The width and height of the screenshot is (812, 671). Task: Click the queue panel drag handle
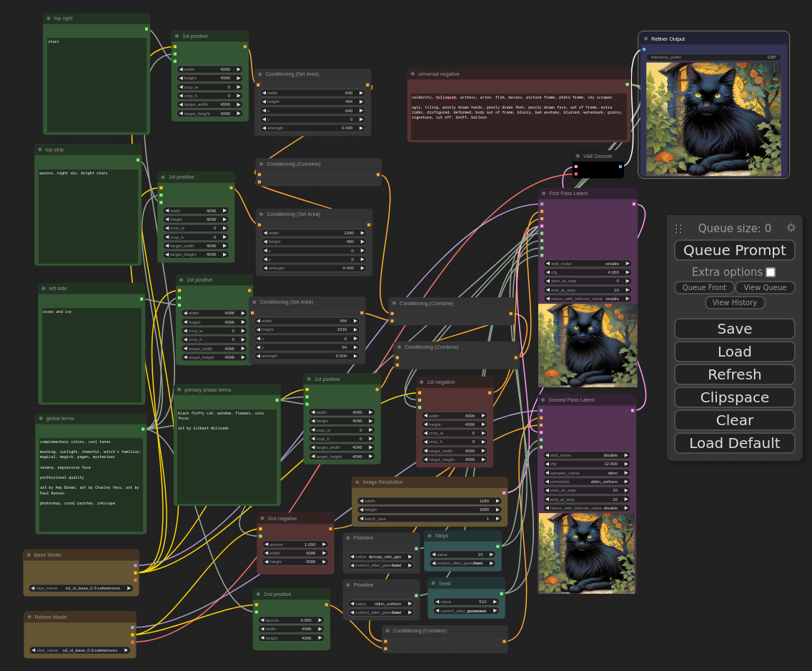coord(678,229)
